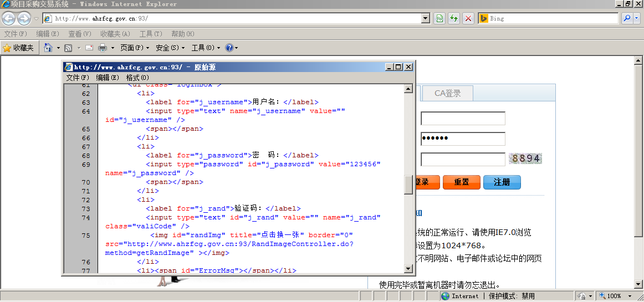Click the orange 重置 reset button

(x=462, y=182)
